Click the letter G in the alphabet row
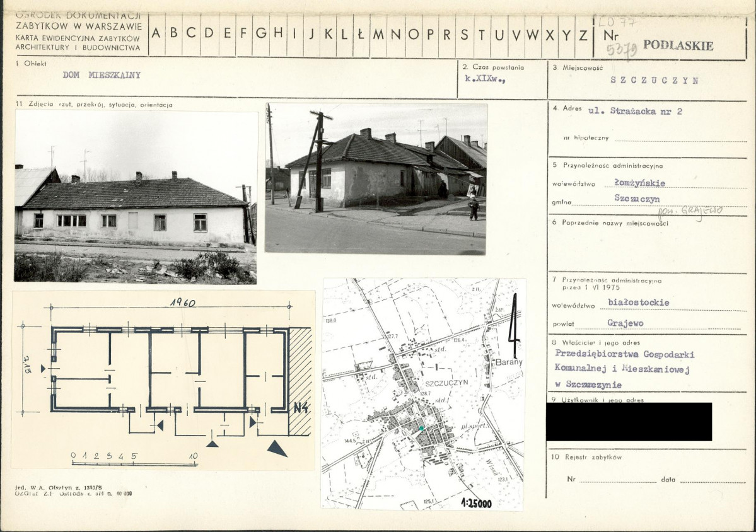Image resolution: width=756 pixels, height=532 pixels. (x=261, y=33)
